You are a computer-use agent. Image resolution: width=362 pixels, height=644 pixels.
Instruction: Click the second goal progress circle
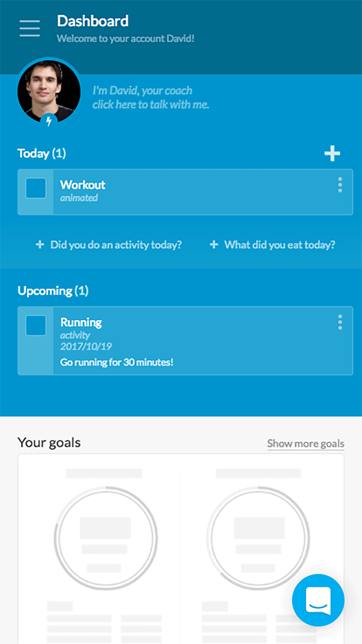click(x=258, y=538)
